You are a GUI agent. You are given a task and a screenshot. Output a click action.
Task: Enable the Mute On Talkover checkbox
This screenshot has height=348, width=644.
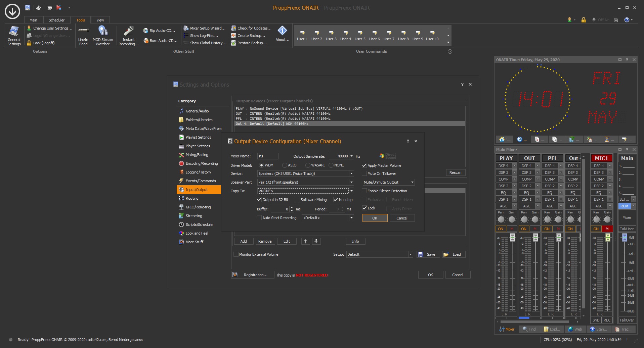[364, 173]
